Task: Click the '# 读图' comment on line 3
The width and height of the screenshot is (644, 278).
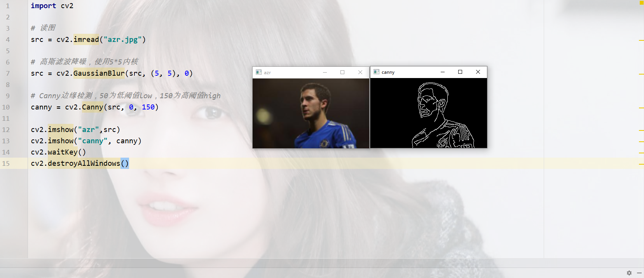Action: click(x=43, y=28)
